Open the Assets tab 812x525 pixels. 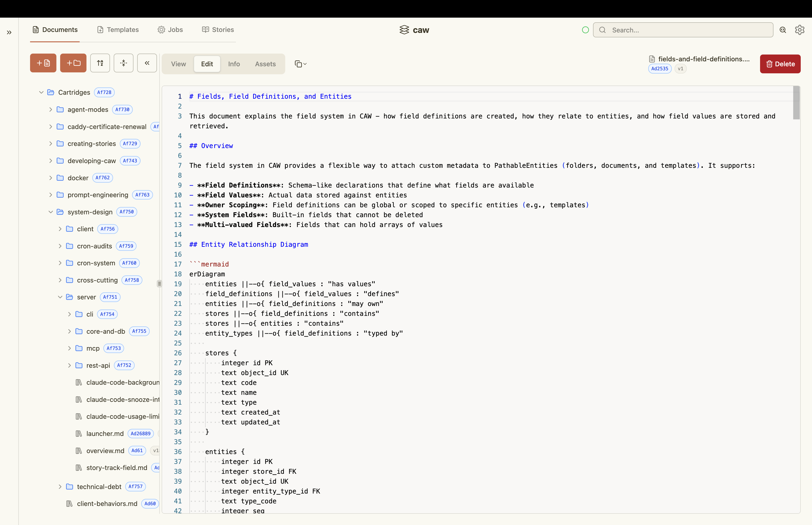265,64
